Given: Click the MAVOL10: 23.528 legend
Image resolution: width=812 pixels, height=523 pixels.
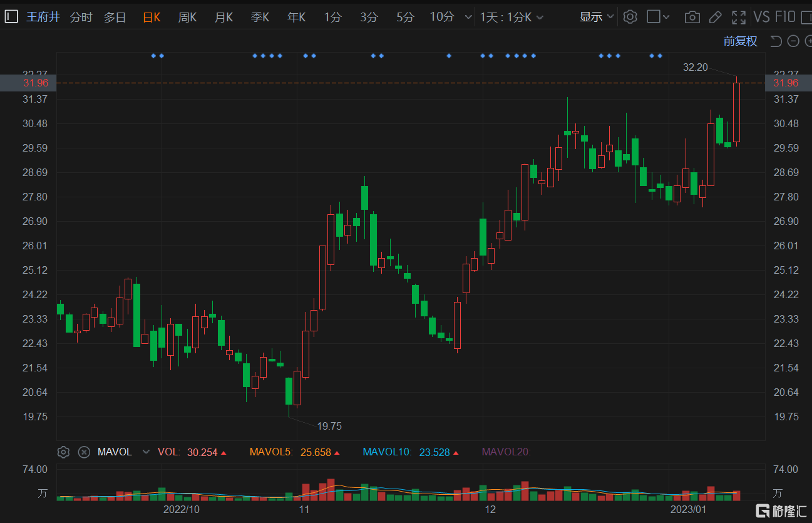Looking at the screenshot, I should pos(411,452).
